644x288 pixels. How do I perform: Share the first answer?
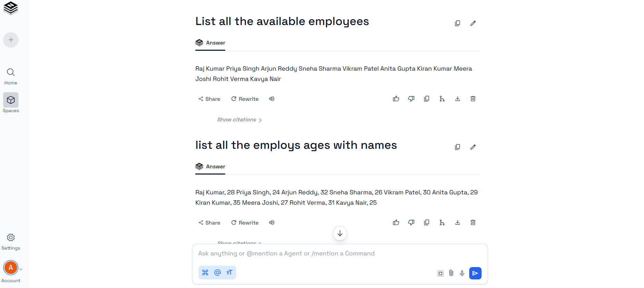click(209, 99)
